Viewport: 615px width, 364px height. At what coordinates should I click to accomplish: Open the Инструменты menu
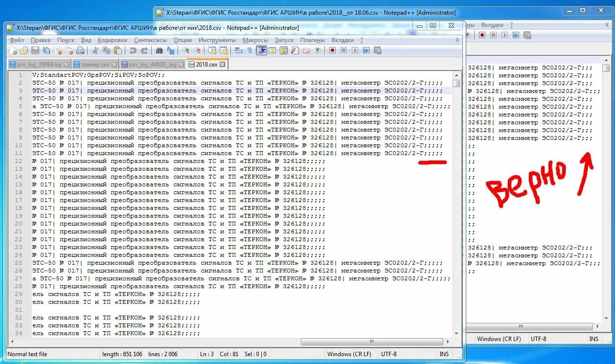(217, 40)
